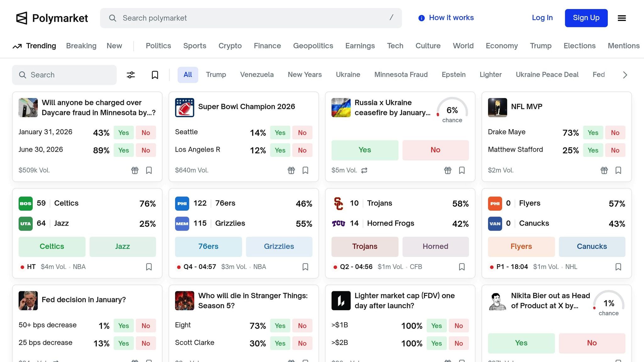Click the filter sliders icon
644x362 pixels.
point(131,75)
